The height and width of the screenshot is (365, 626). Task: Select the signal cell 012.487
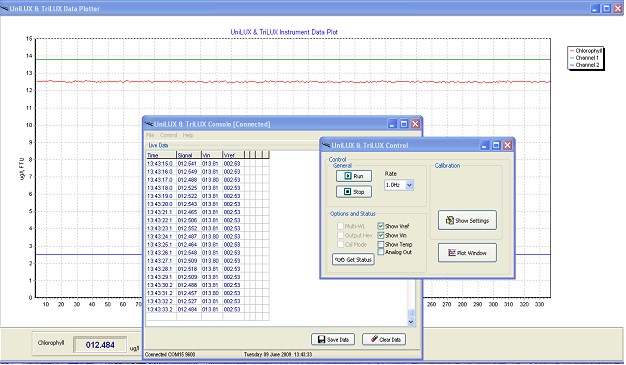[x=188, y=236]
